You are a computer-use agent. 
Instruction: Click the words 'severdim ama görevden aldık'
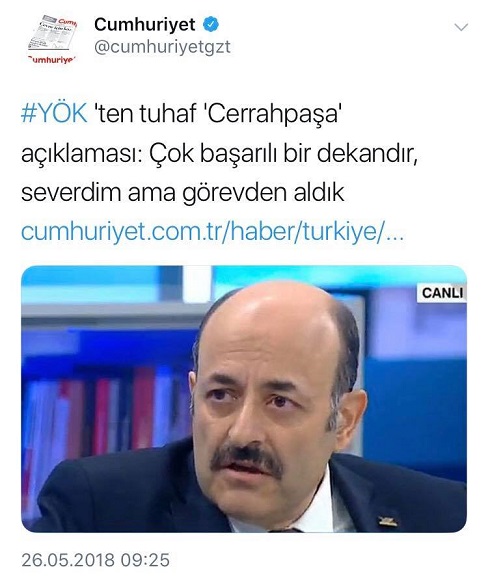182,192
